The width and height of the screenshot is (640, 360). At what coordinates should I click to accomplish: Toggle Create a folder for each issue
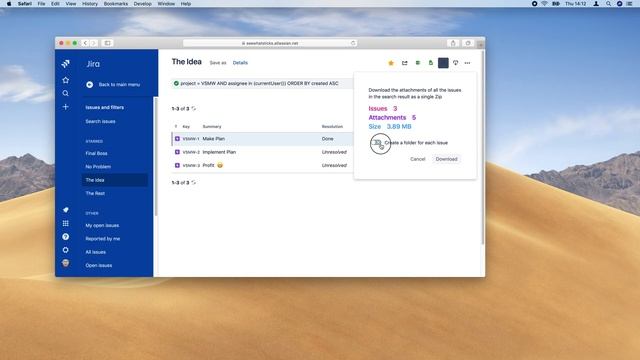pos(377,143)
